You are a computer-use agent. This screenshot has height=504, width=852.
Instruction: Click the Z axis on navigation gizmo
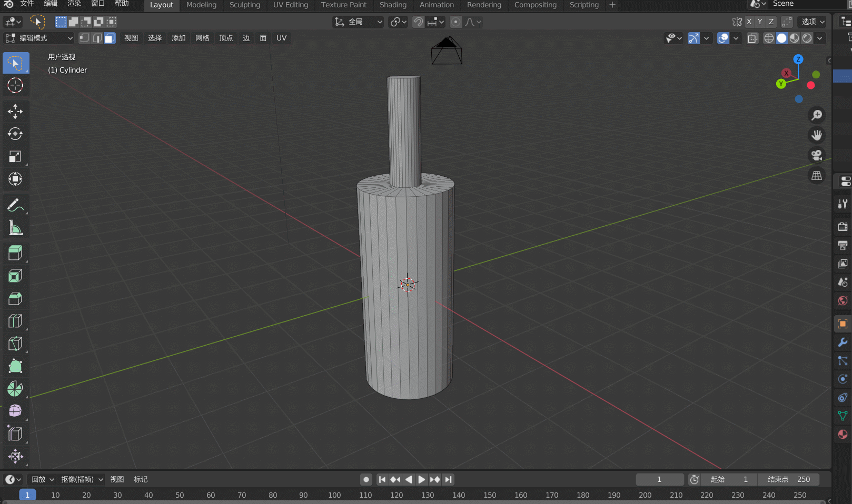click(x=798, y=59)
